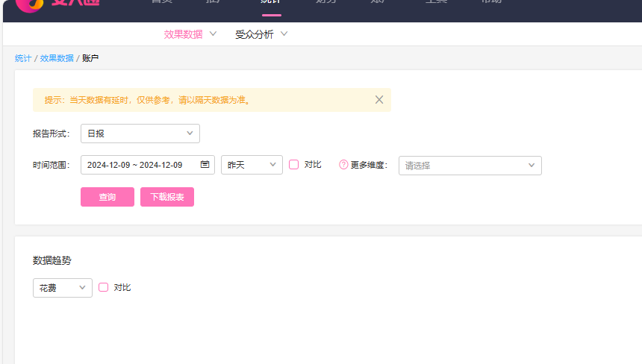This screenshot has width=642, height=364.
Task: Click the 下载报表 button
Action: (167, 197)
